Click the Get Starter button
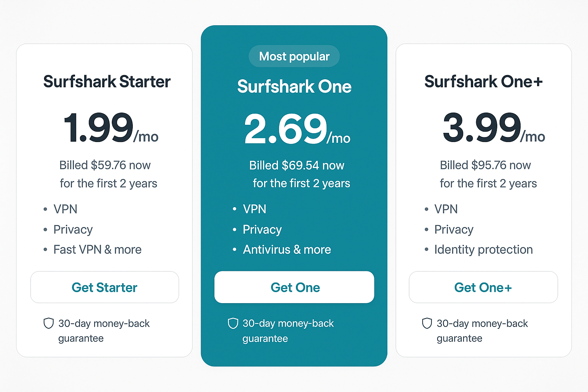The height and width of the screenshot is (392, 588). 105,287
